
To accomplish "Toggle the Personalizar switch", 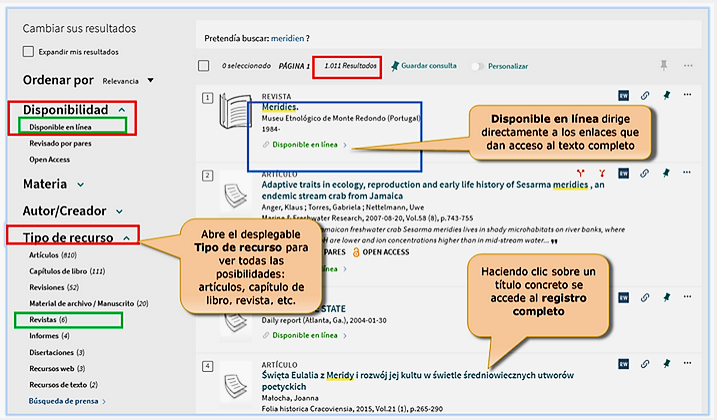I will click(x=479, y=66).
